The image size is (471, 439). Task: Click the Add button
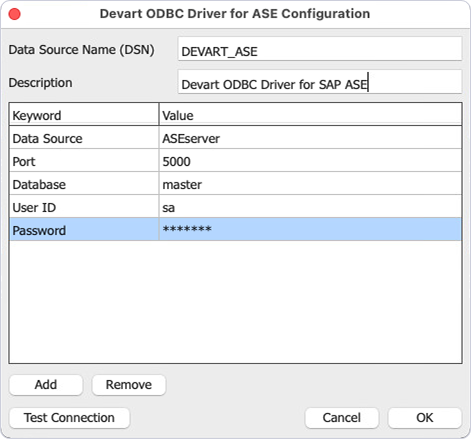[46, 385]
